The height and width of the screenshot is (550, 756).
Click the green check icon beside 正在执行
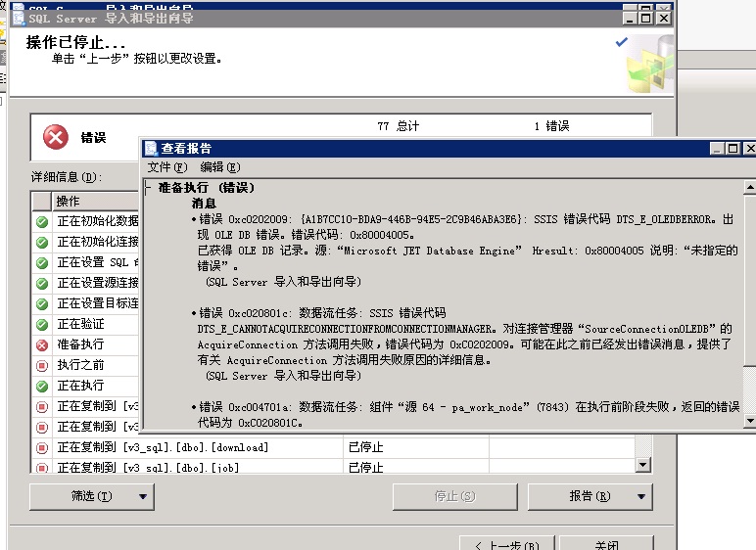click(x=42, y=387)
